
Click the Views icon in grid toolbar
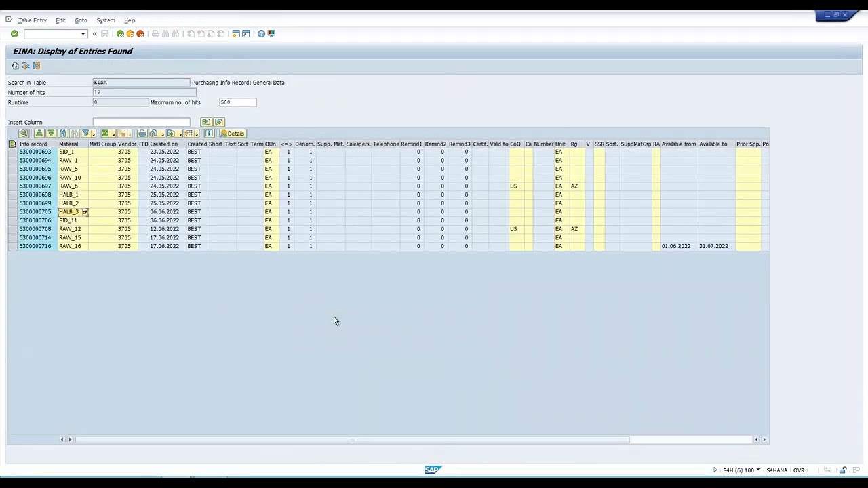pos(153,134)
